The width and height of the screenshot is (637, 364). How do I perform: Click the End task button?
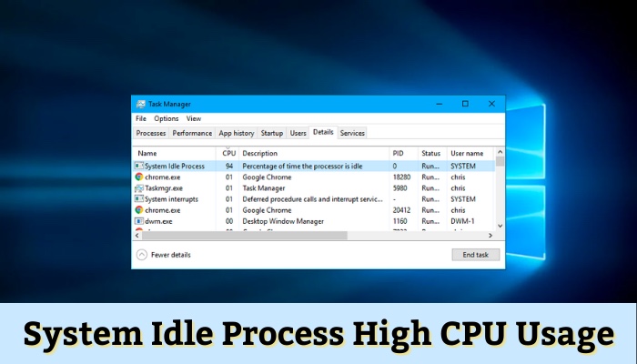476,255
